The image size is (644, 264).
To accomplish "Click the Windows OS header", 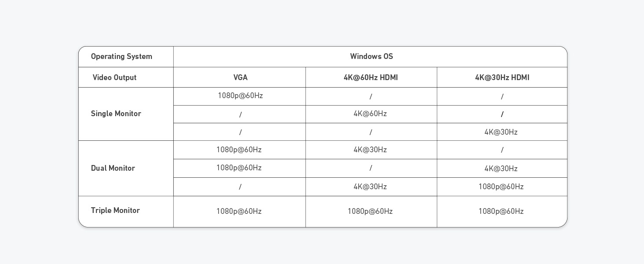I will 371,56.
